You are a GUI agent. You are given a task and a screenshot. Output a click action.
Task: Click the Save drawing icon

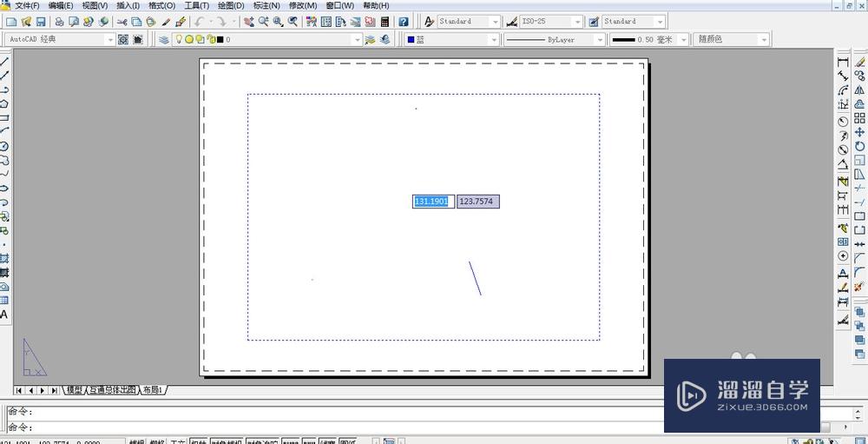(x=41, y=22)
